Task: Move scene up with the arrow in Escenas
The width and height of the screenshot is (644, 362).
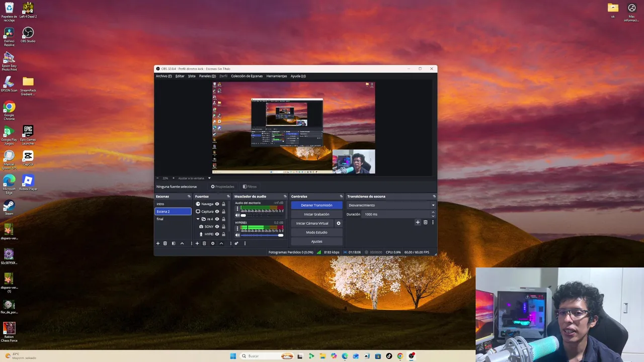Action: [x=182, y=243]
